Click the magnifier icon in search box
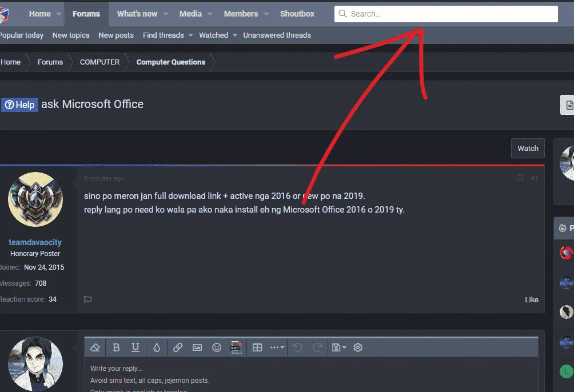This screenshot has width=574, height=392. point(342,14)
